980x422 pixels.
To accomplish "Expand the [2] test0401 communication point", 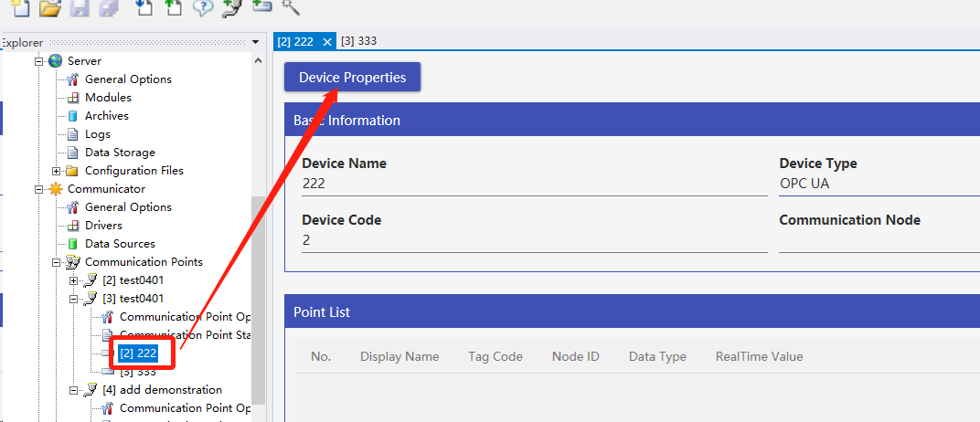I will [74, 280].
